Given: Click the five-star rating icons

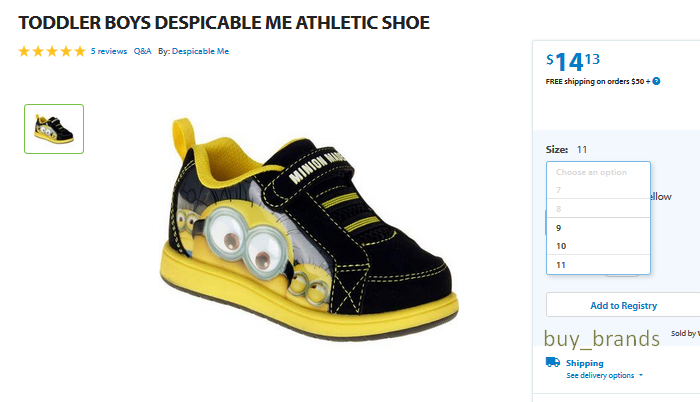Looking at the screenshot, I should pyautogui.click(x=52, y=51).
